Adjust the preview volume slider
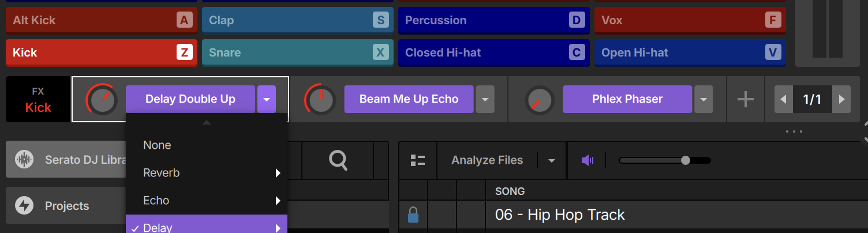Image resolution: width=868 pixels, height=233 pixels. tap(685, 160)
